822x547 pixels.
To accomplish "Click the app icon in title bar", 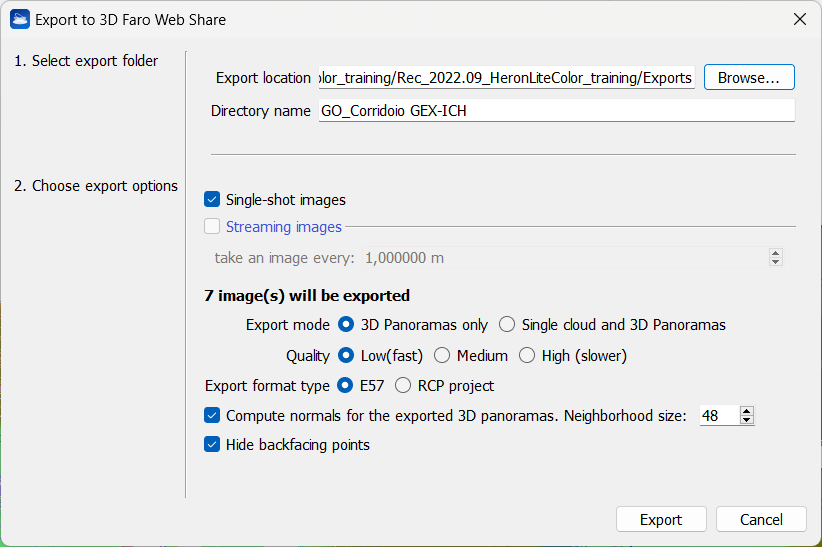I will coord(19,19).
